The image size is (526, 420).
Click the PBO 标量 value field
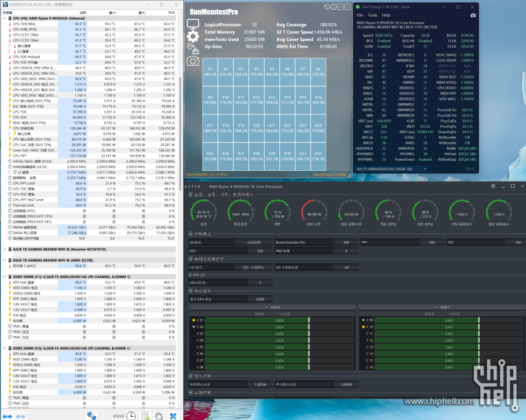(346, 251)
